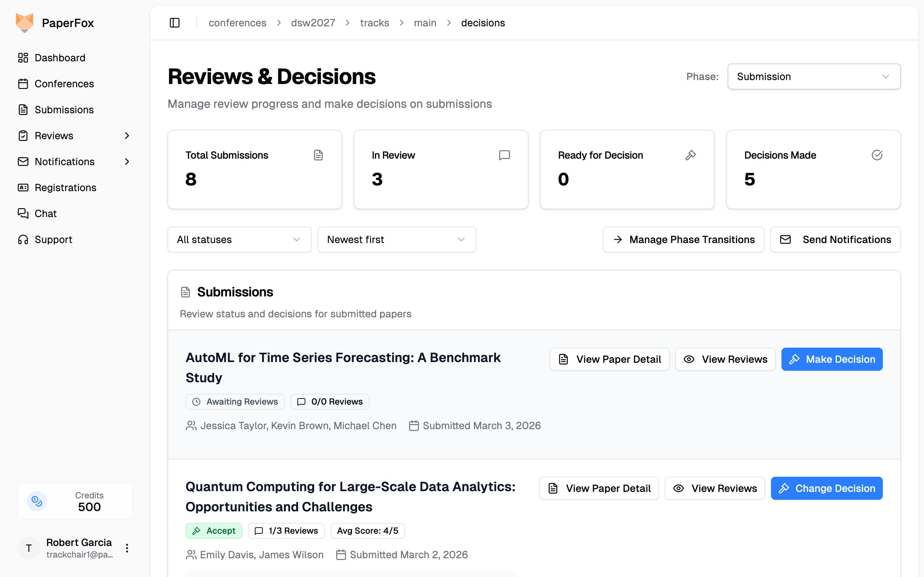Screen dimensions: 924x577
Task: Expand the Notifications sidebar submenu
Action: pyautogui.click(x=127, y=162)
